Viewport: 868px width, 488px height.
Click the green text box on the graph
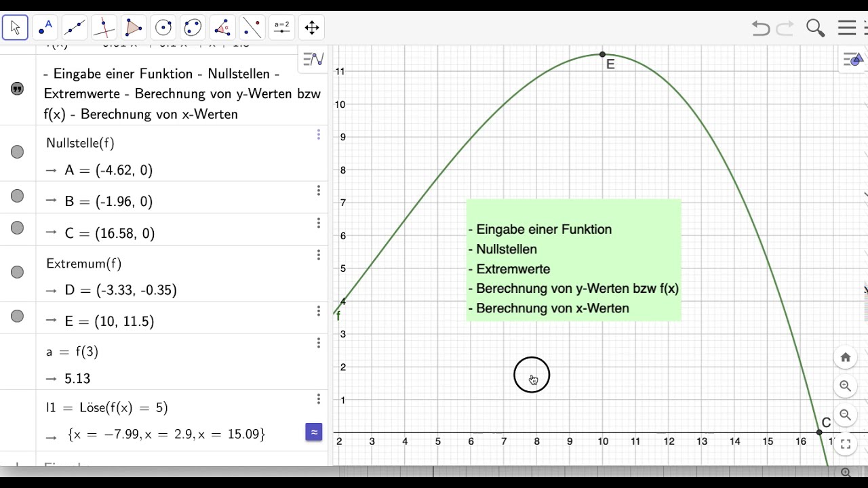pos(574,260)
